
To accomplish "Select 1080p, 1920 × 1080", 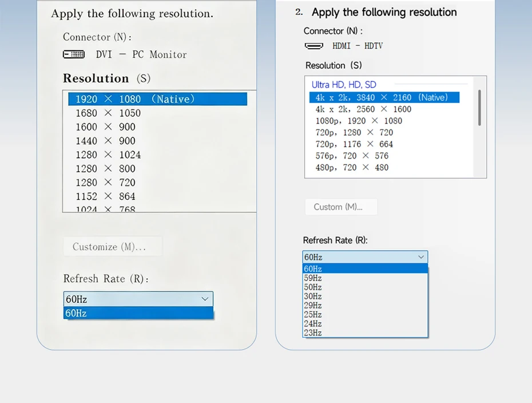I will click(359, 121).
